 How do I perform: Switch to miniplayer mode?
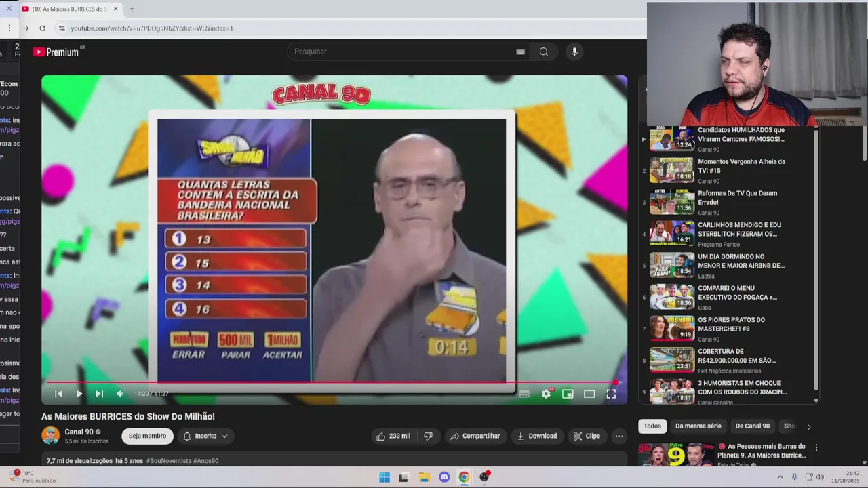pos(568,394)
